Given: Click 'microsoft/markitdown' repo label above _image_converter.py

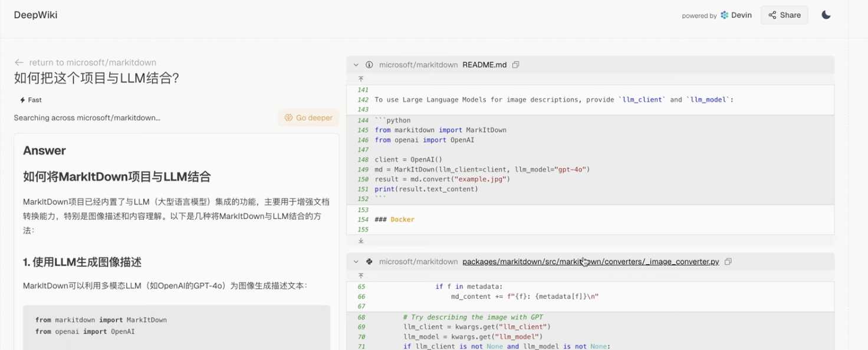Looking at the screenshot, I should 418,262.
